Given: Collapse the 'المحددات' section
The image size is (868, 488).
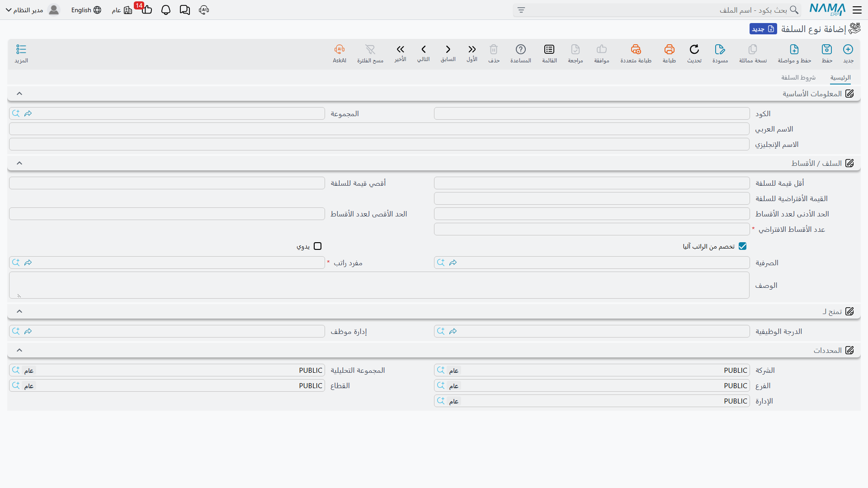Looking at the screenshot, I should click(19, 350).
